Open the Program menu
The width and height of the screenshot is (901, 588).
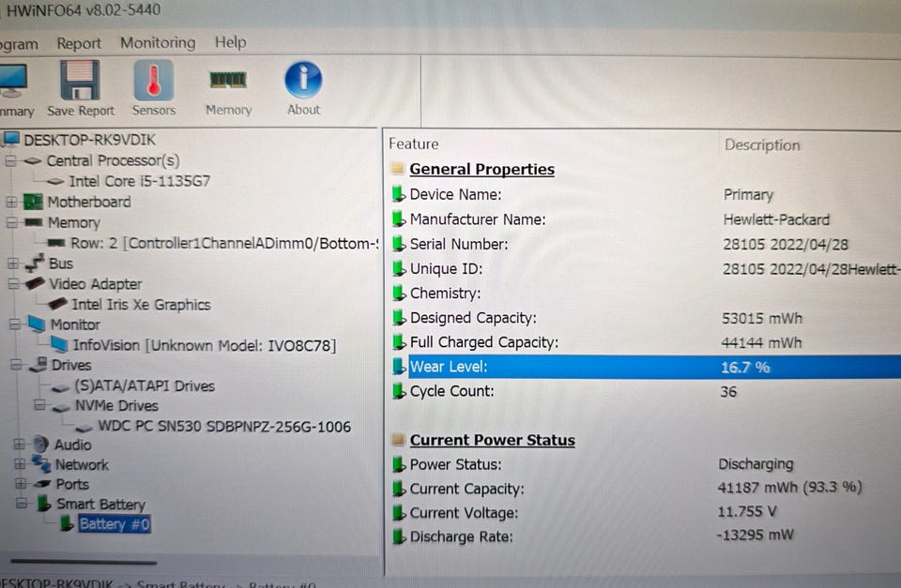pos(19,44)
